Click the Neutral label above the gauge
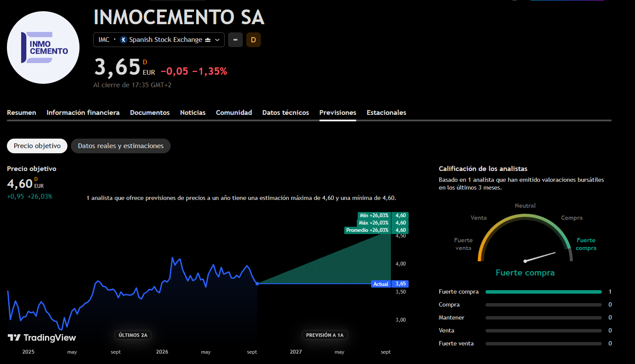The image size is (635, 364). (525, 206)
